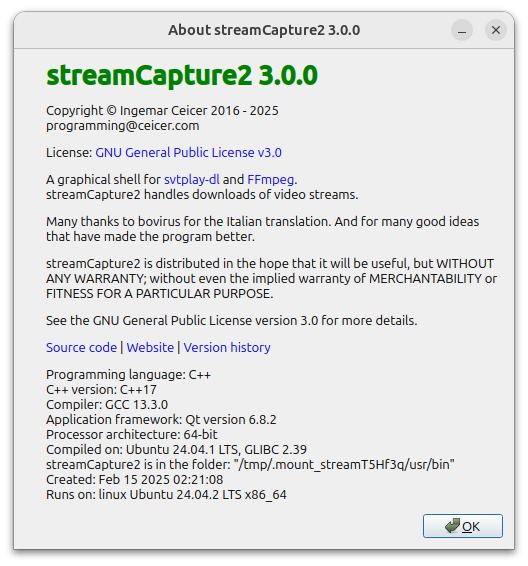Open the Source code link
Image resolution: width=528 pixels, height=566 pixels.
point(82,347)
